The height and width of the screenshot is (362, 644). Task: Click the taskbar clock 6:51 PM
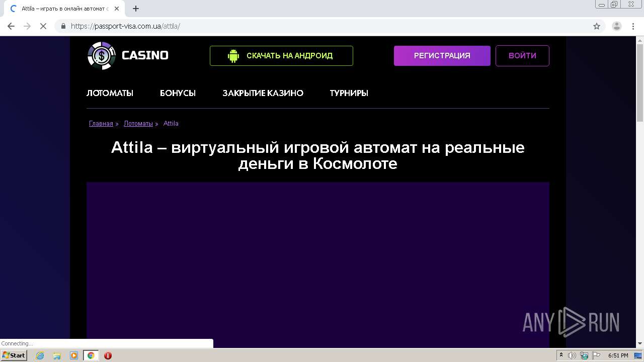point(618,355)
